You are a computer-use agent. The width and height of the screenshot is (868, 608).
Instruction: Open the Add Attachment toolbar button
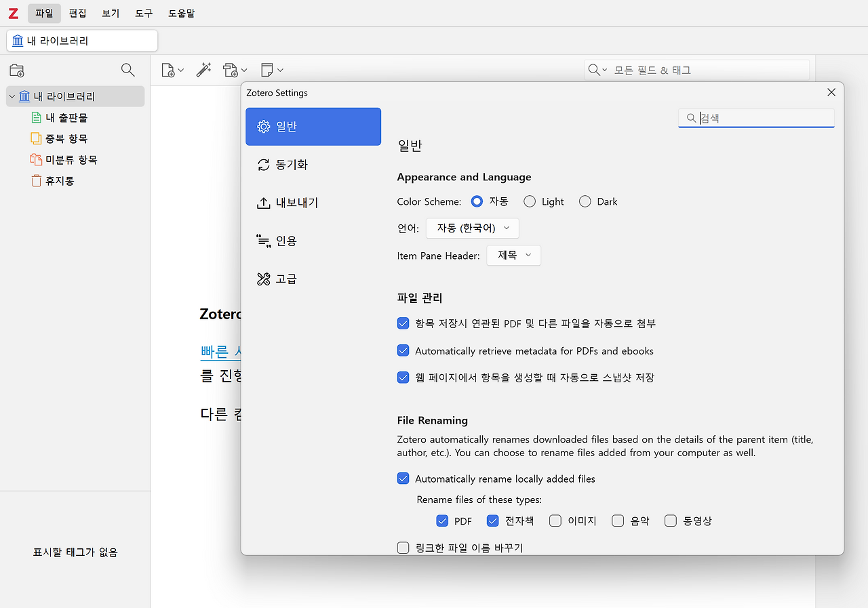pyautogui.click(x=235, y=70)
